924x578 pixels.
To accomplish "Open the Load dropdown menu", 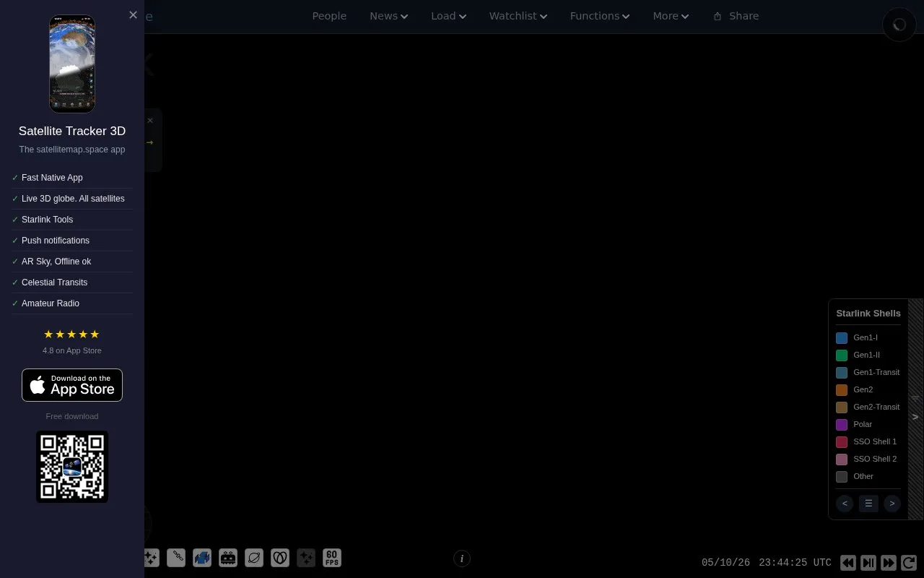I will pyautogui.click(x=448, y=16).
